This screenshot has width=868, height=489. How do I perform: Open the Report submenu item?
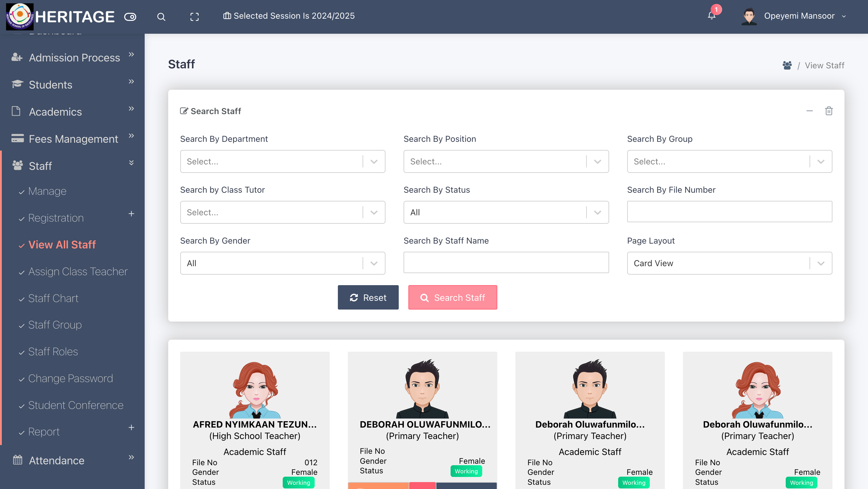pos(44,431)
